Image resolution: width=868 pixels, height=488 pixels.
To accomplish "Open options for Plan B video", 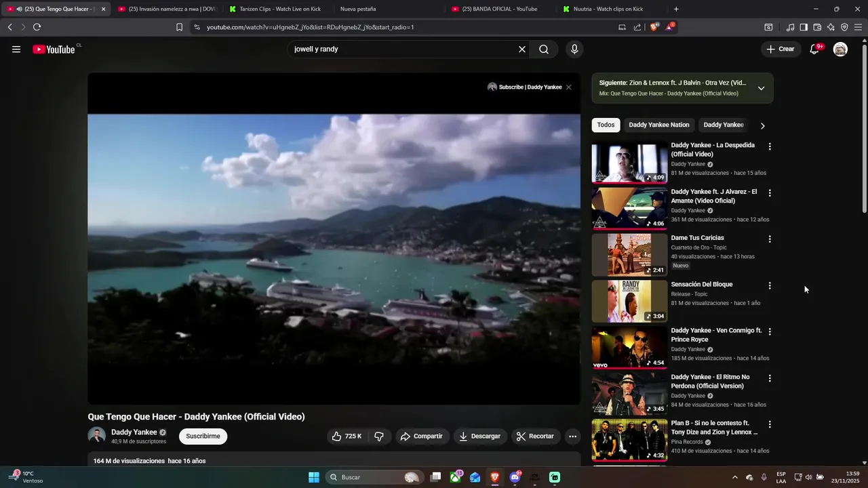I will click(x=770, y=425).
